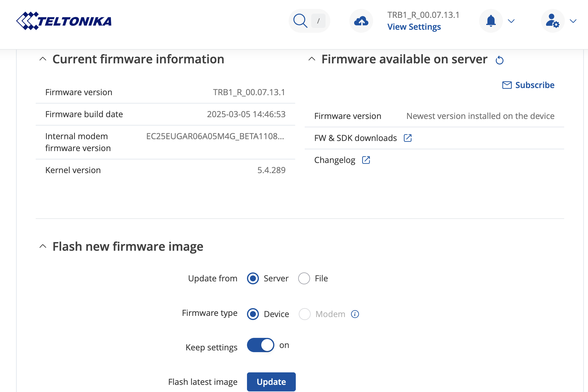Click the user settings profile icon
The width and height of the screenshot is (588, 392).
click(553, 21)
